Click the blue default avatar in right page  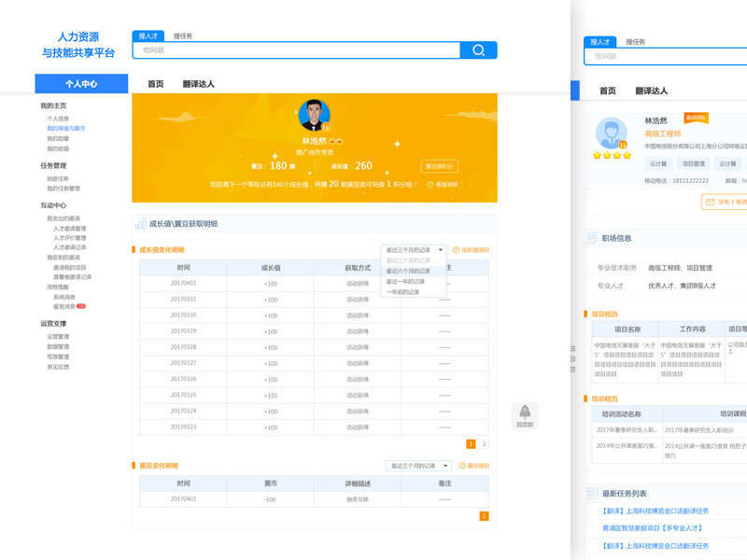[612, 133]
